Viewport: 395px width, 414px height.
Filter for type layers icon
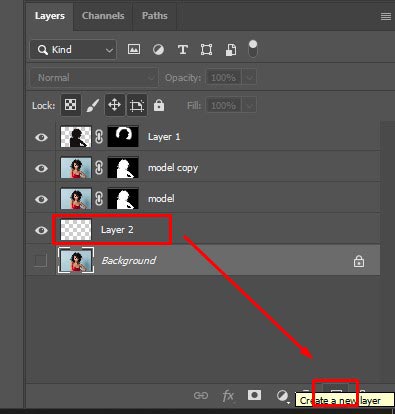pos(182,50)
